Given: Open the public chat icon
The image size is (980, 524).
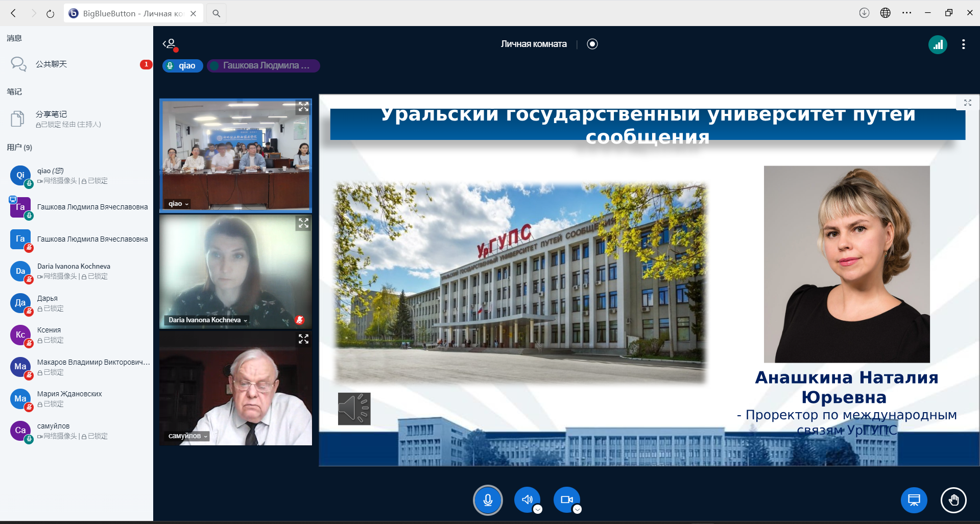Looking at the screenshot, I should coord(18,64).
